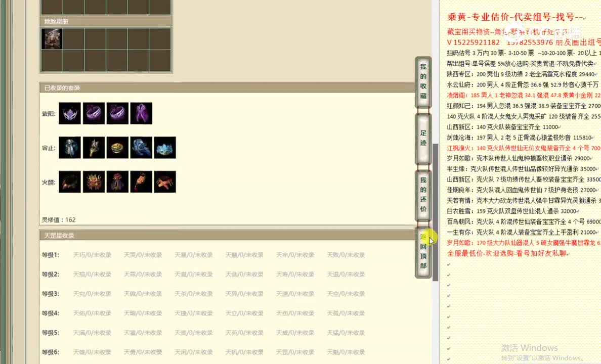Open 我的收藏 side button
The image size is (601, 364).
423,81
